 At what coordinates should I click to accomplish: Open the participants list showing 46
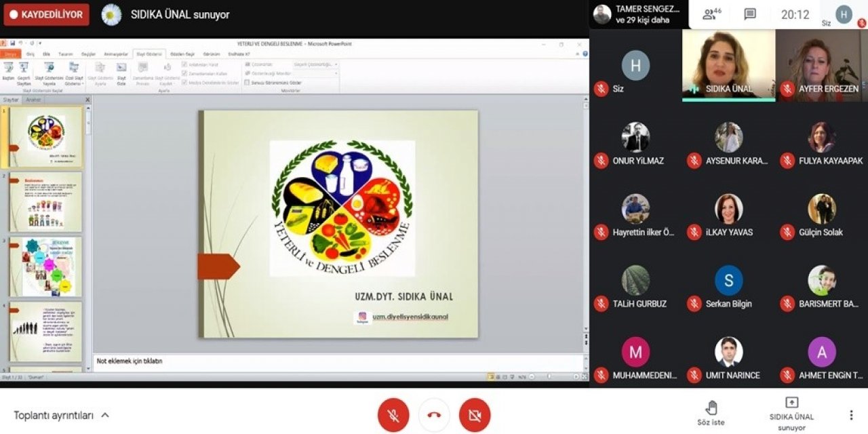[712, 14]
